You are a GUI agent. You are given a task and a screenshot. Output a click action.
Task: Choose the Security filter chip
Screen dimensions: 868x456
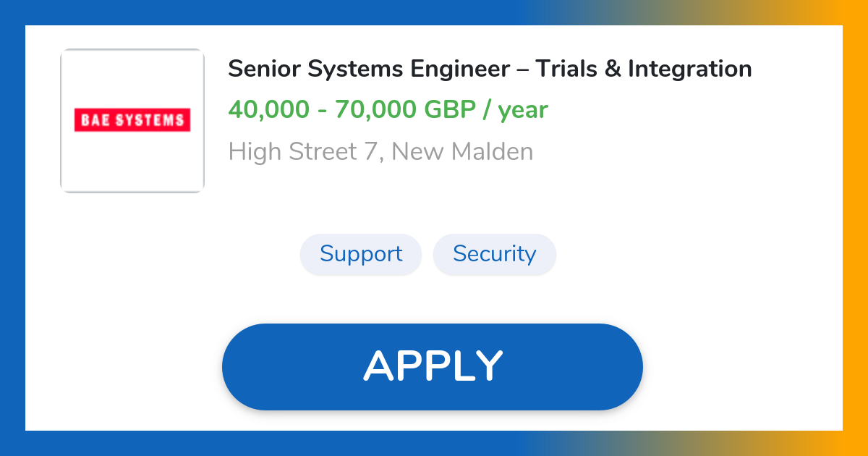pos(495,254)
